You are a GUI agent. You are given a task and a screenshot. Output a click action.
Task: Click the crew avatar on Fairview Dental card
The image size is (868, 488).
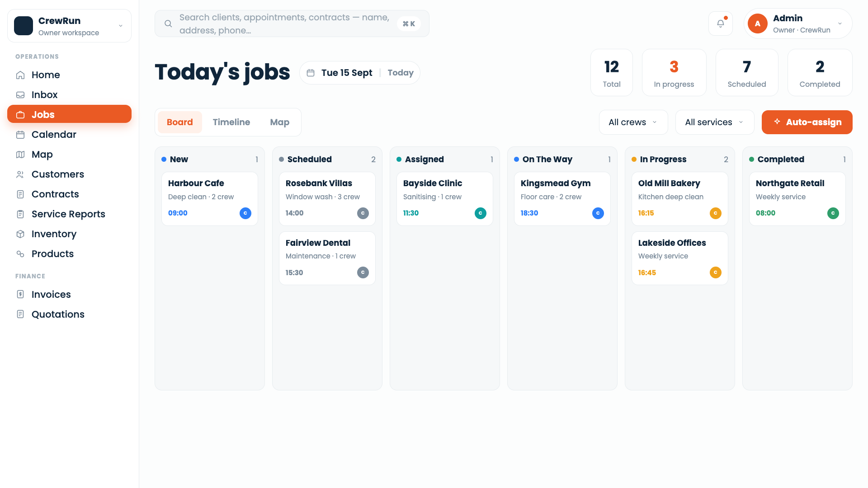pos(363,272)
